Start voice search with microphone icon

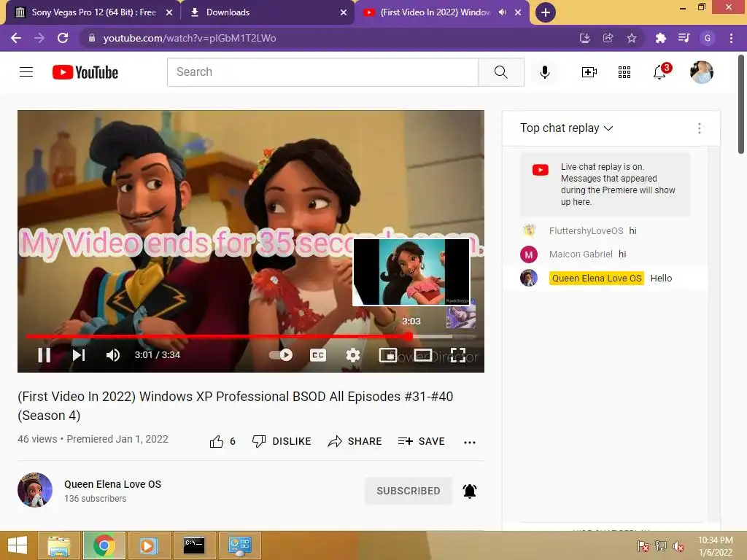click(x=544, y=72)
